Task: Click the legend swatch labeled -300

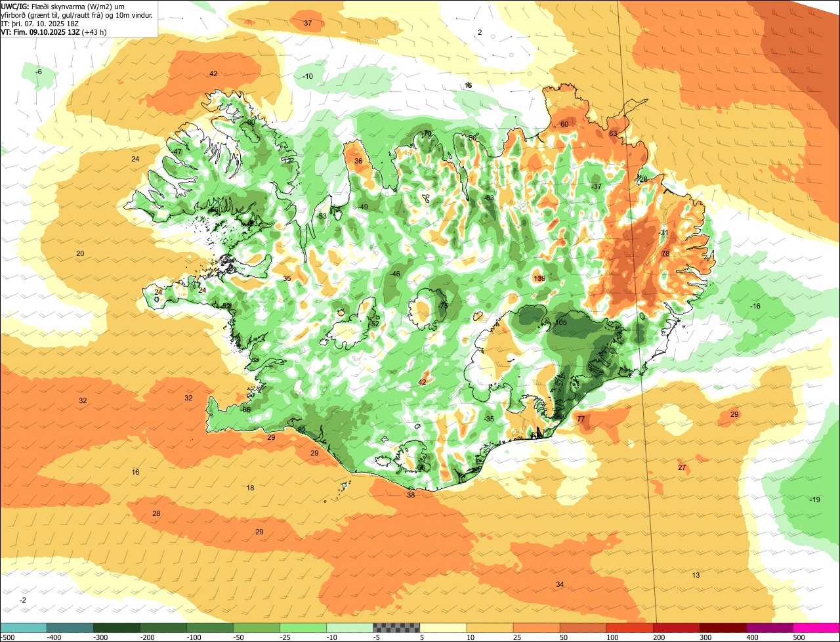Action: point(117,628)
